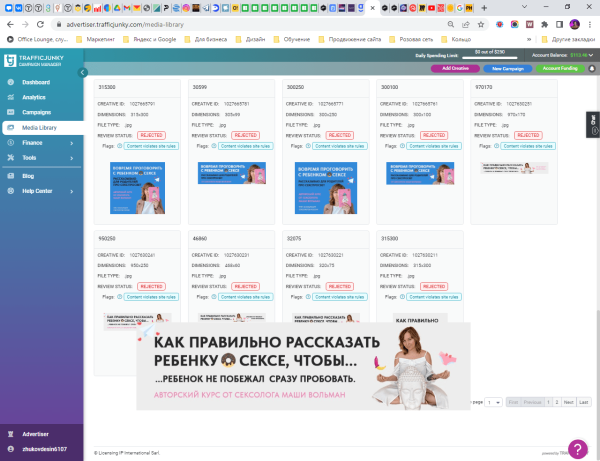Open the Chrome three-dot menu
This screenshot has height=461, width=600.
[x=590, y=24]
